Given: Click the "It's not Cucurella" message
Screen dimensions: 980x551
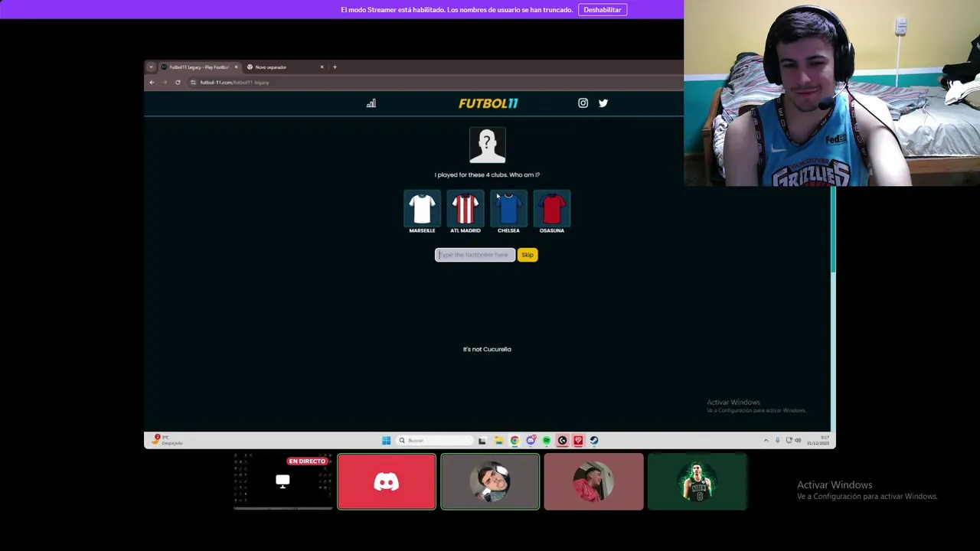Looking at the screenshot, I should point(487,349).
